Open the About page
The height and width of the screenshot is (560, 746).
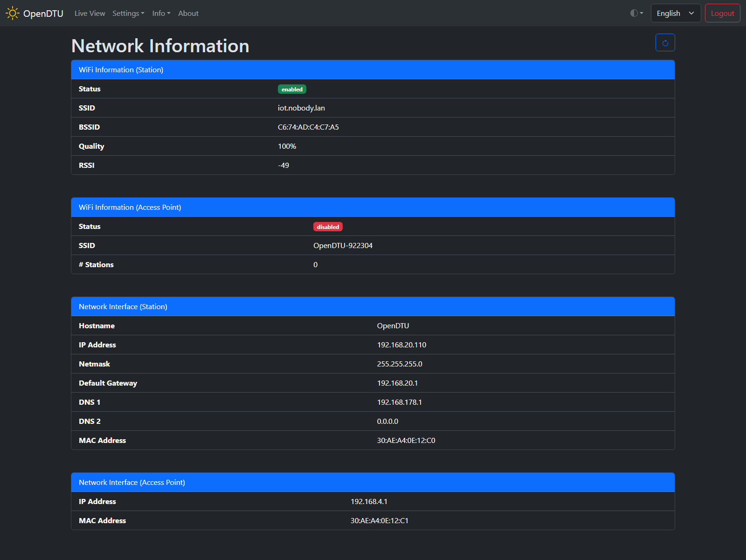(x=188, y=14)
